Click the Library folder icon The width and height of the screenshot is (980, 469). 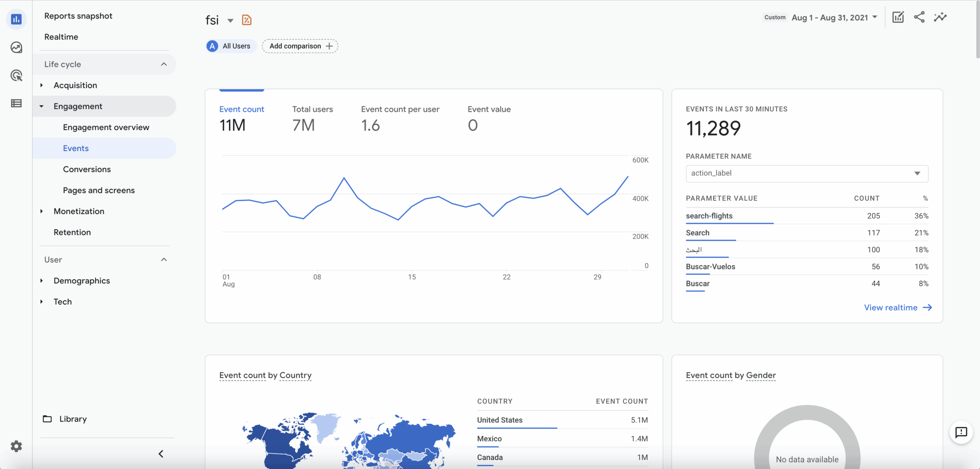(47, 419)
